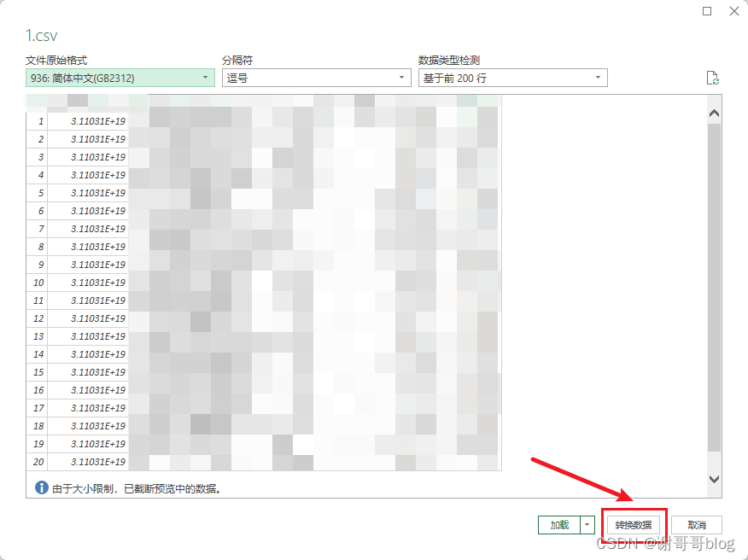Screen dimensions: 748x560
Task: Maximize the import dialog window
Action: 706,11
